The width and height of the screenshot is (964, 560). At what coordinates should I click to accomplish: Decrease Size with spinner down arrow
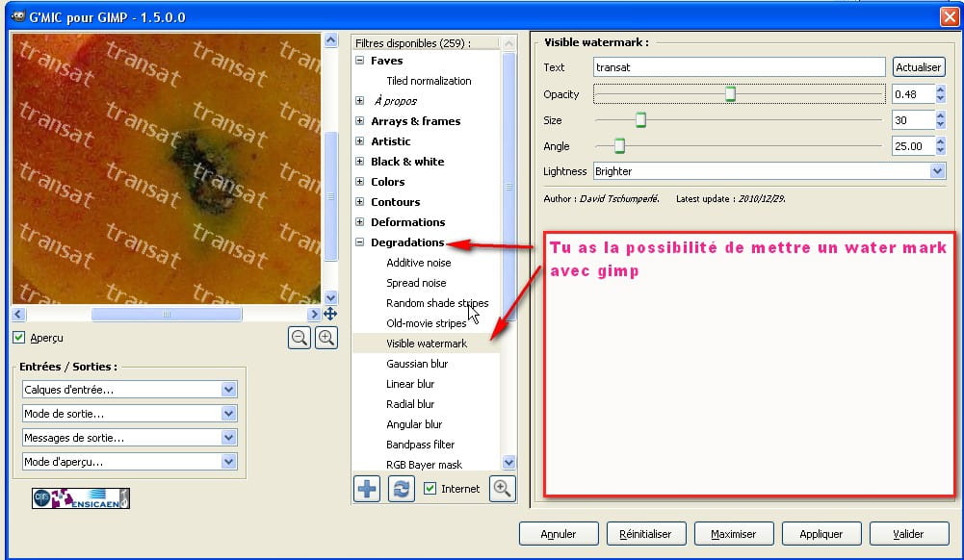(940, 125)
